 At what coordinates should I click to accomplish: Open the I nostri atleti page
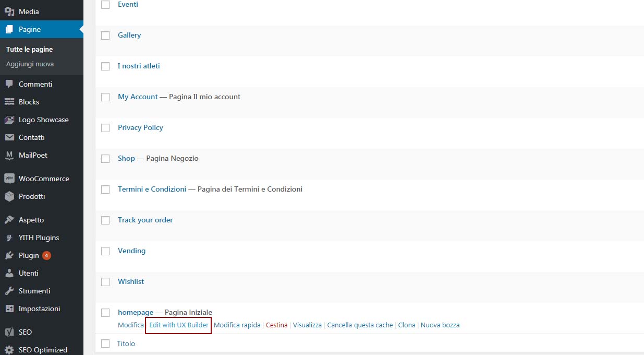pyautogui.click(x=139, y=66)
